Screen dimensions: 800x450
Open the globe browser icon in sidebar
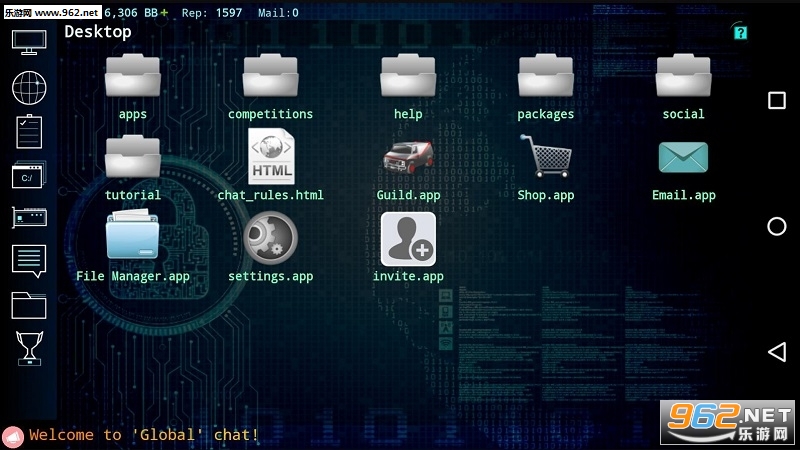point(29,87)
